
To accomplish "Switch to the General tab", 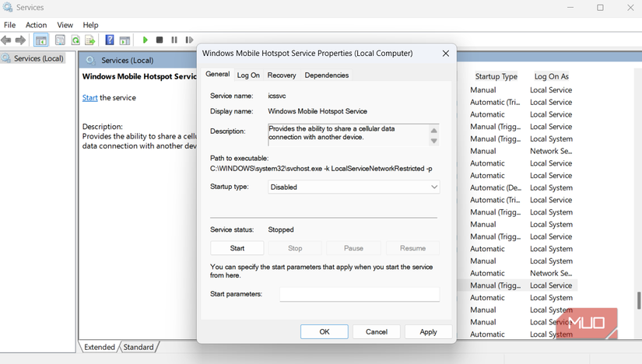I will pos(217,74).
